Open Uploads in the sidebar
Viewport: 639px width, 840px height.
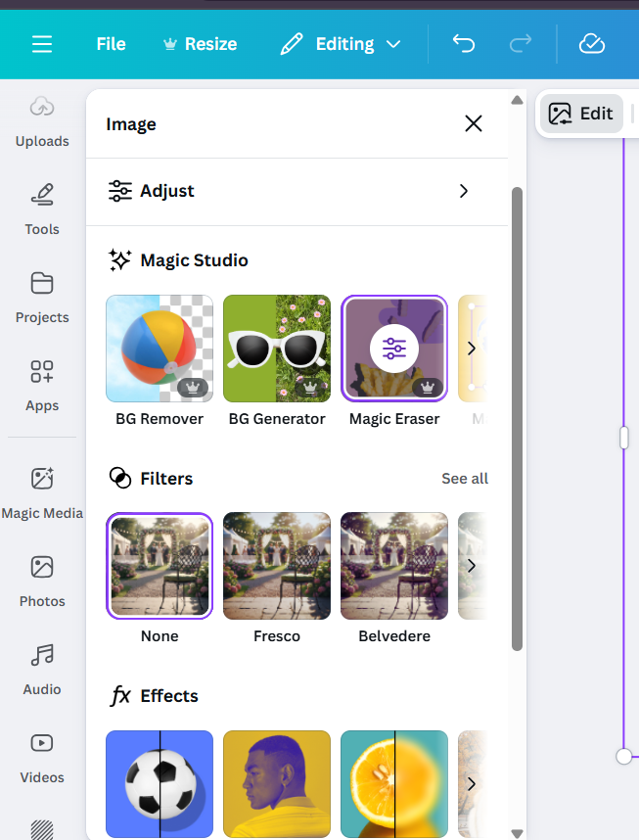(42, 120)
